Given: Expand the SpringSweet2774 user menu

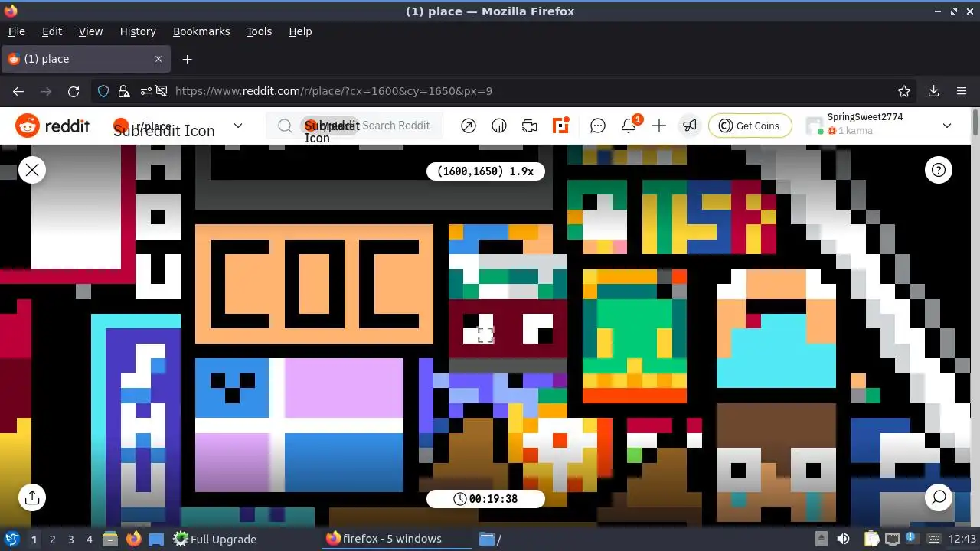Looking at the screenshot, I should pyautogui.click(x=880, y=126).
